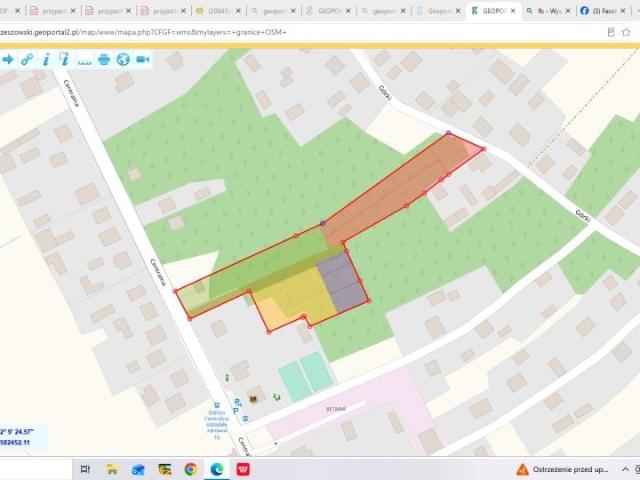The height and width of the screenshot is (480, 640).
Task: Click the brown box POI icon on map
Action: click(x=253, y=399)
